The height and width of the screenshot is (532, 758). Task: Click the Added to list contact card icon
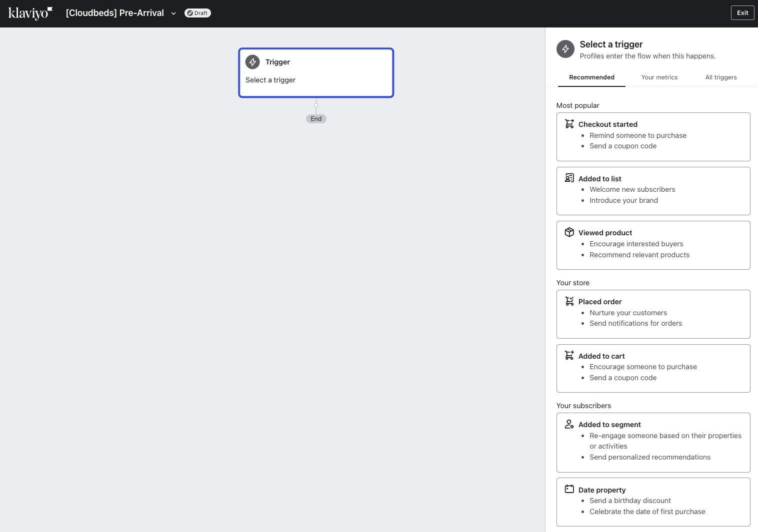(569, 178)
